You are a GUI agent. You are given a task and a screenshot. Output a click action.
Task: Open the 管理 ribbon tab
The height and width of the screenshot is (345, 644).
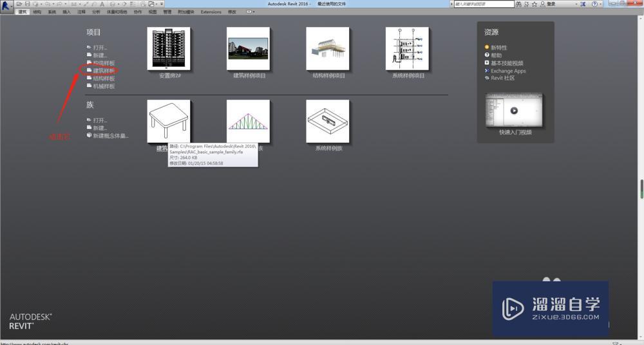[x=167, y=12]
